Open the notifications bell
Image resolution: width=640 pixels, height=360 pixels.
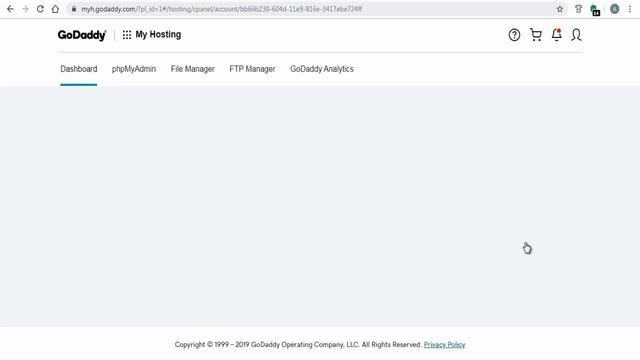556,35
